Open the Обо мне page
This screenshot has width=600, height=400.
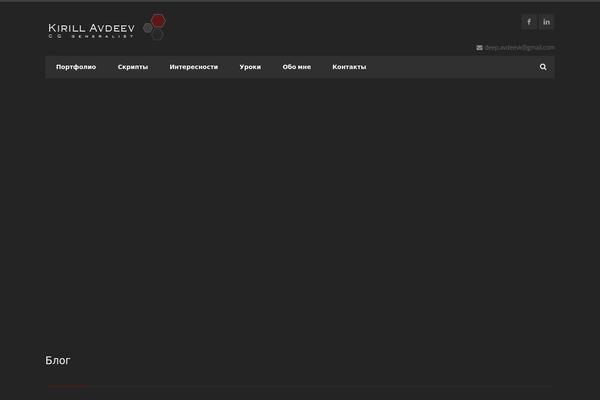(x=297, y=67)
